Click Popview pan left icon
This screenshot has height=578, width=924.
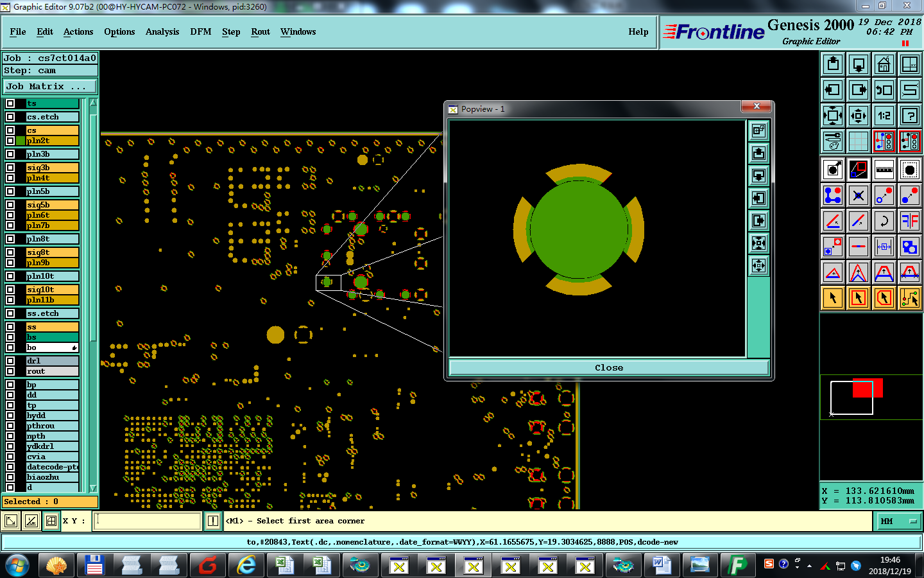759,198
